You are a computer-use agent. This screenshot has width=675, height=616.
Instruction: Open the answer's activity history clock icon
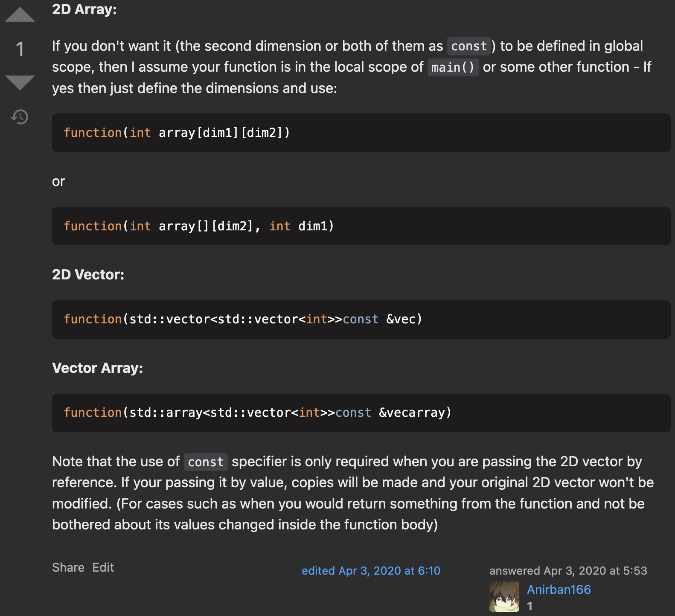pyautogui.click(x=20, y=116)
